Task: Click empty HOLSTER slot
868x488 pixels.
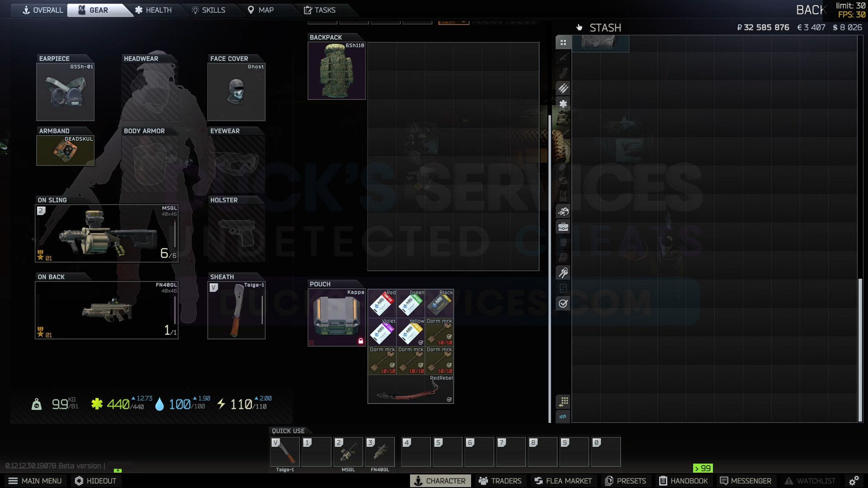Action: tap(236, 234)
